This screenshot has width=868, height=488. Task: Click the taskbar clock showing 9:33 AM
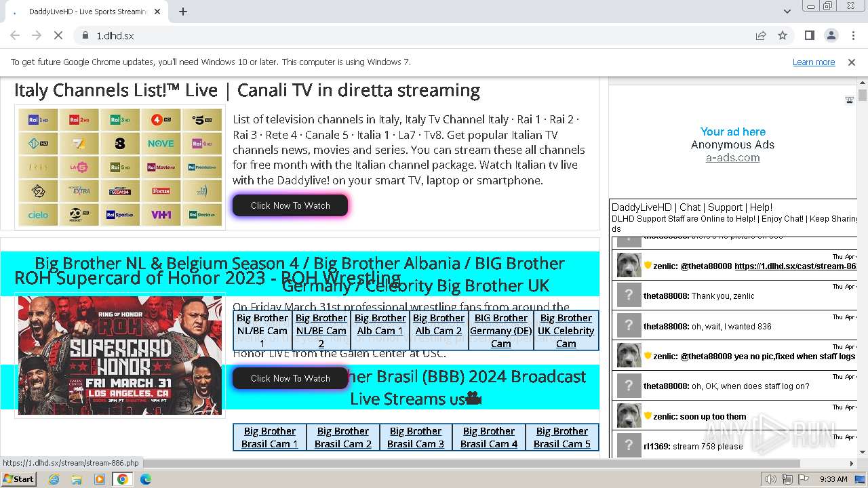(833, 479)
